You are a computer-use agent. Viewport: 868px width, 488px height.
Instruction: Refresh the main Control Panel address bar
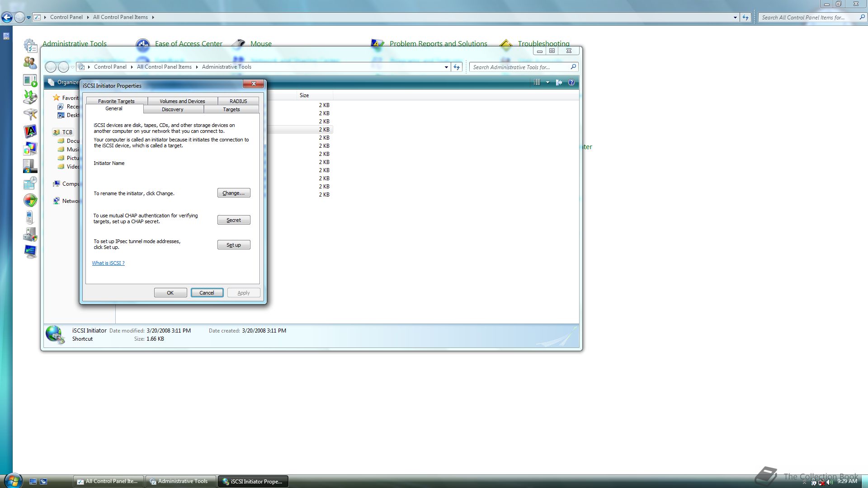[x=745, y=17]
